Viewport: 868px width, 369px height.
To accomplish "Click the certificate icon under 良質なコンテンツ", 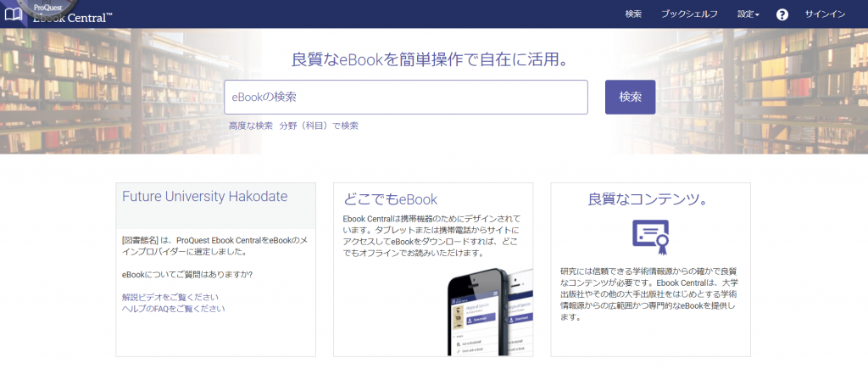I will 650,238.
